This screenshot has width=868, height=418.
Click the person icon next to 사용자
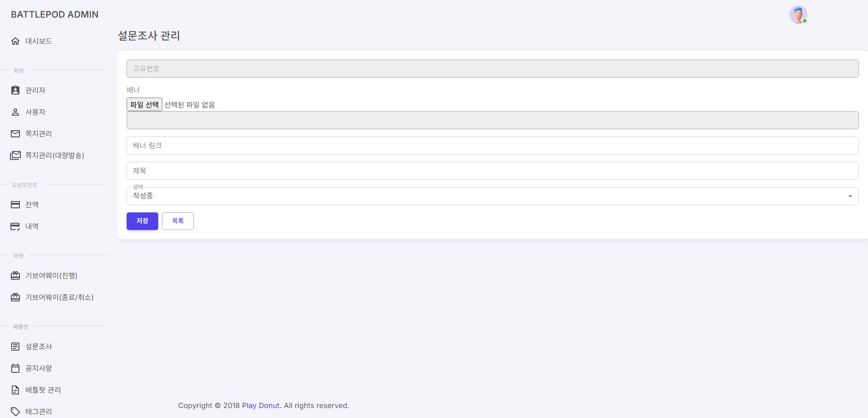click(x=15, y=112)
